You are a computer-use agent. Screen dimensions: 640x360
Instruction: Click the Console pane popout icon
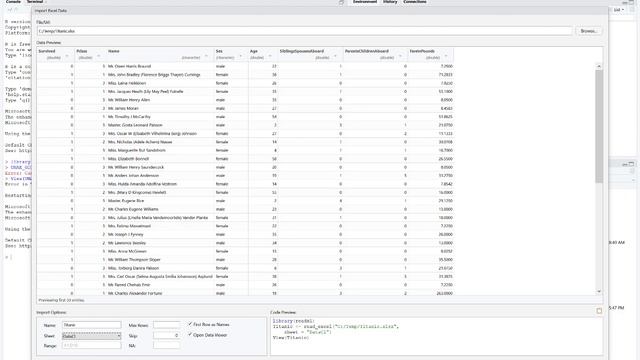pyautogui.click(x=341, y=2)
